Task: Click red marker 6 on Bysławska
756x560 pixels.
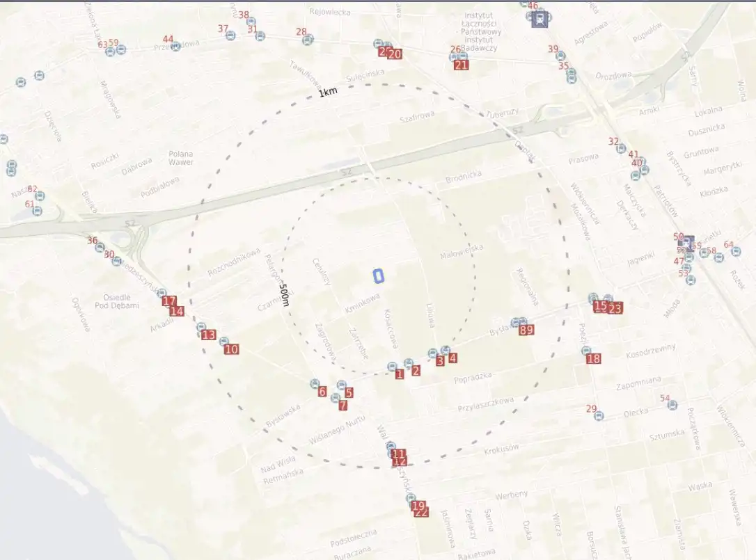Action: pos(322,392)
